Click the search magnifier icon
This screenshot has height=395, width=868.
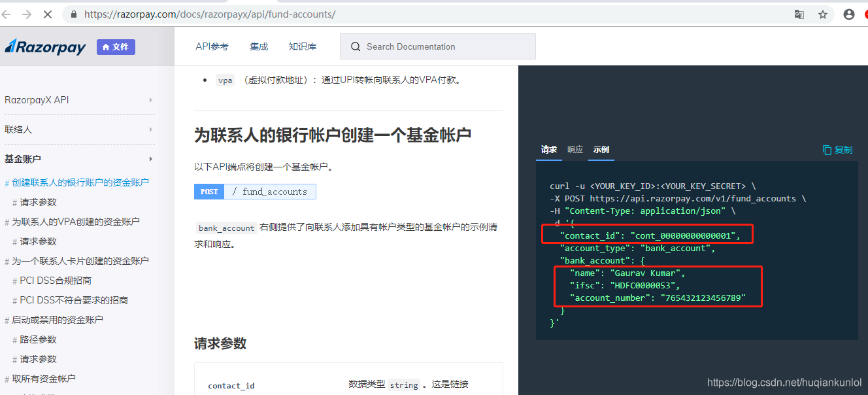[356, 46]
